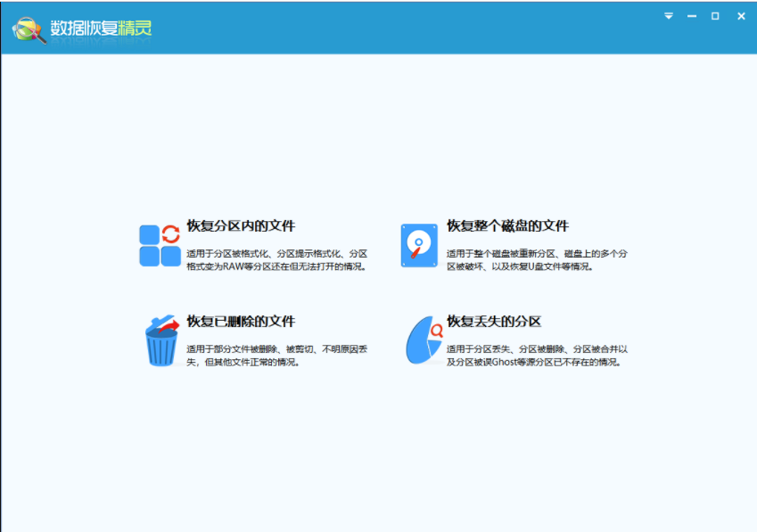This screenshot has width=757, height=532.
Task: Click description mentioning U盘 file recovery
Action: 537,260
